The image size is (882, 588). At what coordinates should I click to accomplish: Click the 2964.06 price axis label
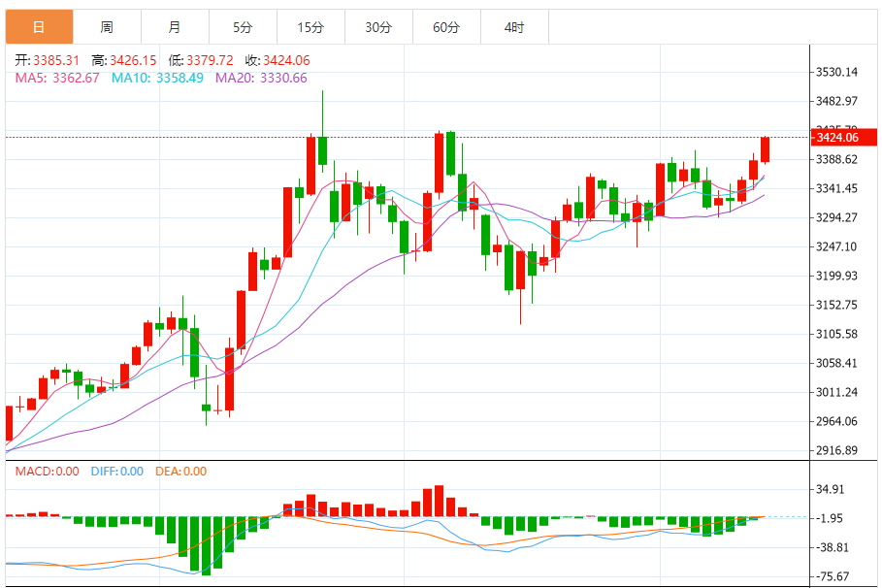point(837,421)
